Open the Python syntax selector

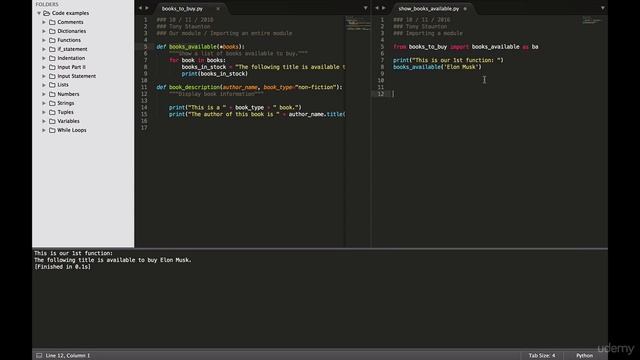[584, 356]
